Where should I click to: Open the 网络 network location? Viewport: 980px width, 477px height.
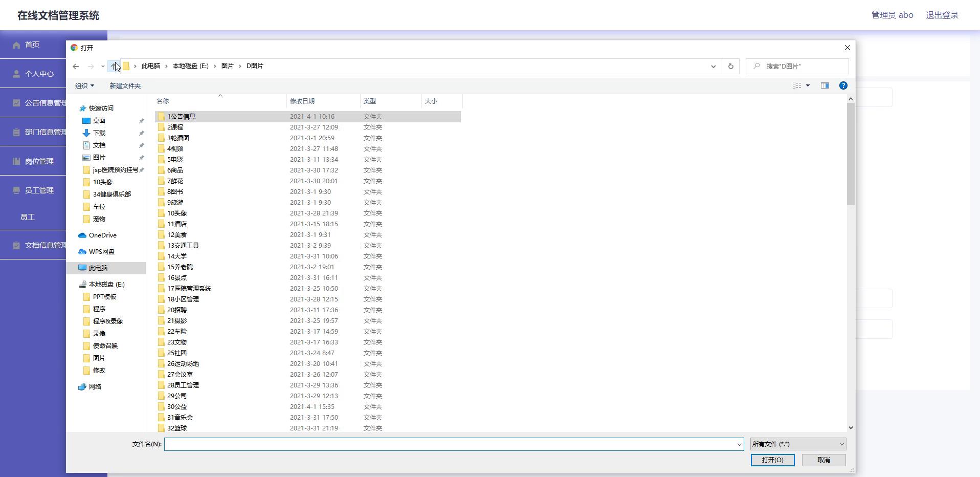pyautogui.click(x=95, y=387)
